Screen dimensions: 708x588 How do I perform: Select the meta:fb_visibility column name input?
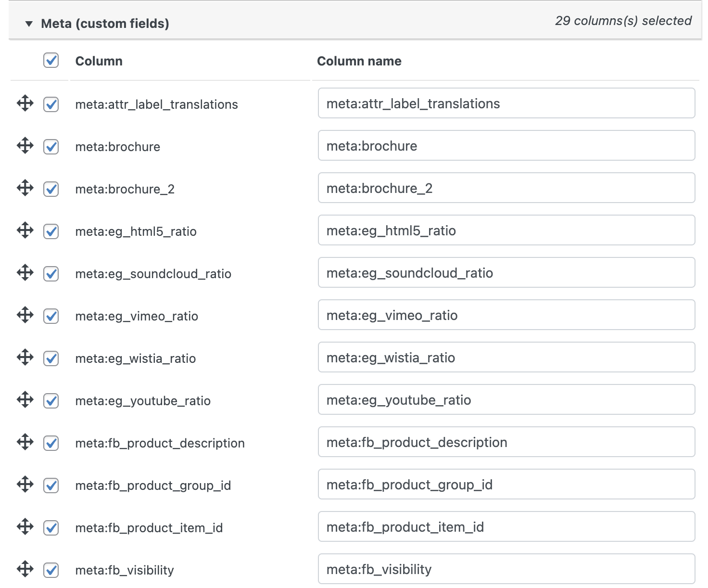[506, 569]
